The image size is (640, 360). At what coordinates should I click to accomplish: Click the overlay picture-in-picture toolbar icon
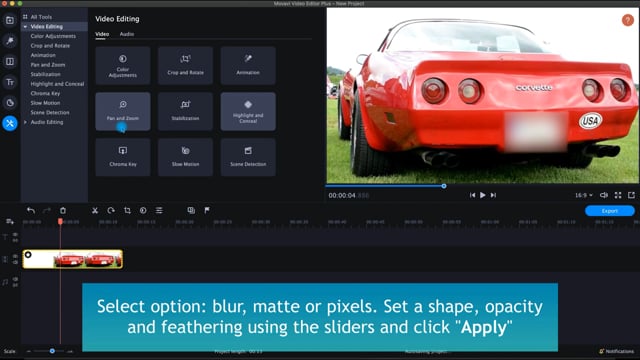[x=191, y=210]
